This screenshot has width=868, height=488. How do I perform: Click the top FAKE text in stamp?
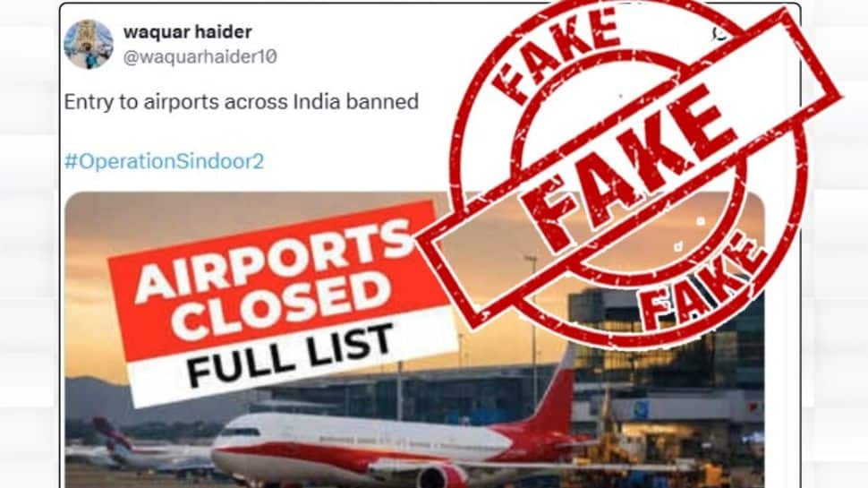555,54
